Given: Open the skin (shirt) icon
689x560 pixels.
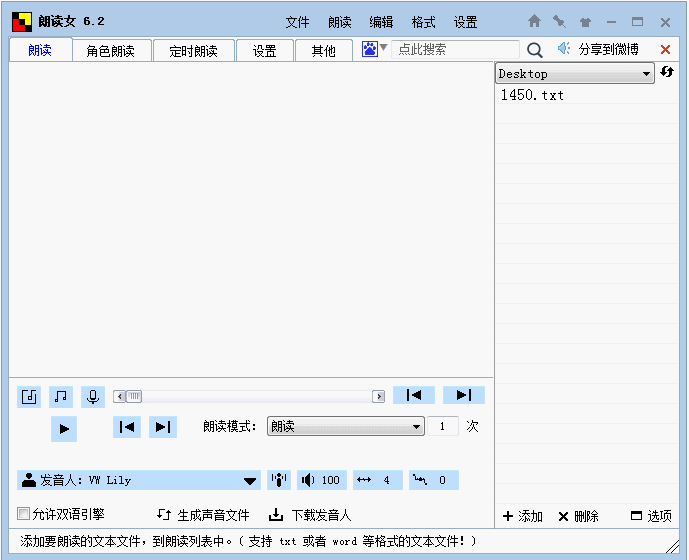Looking at the screenshot, I should 585,21.
